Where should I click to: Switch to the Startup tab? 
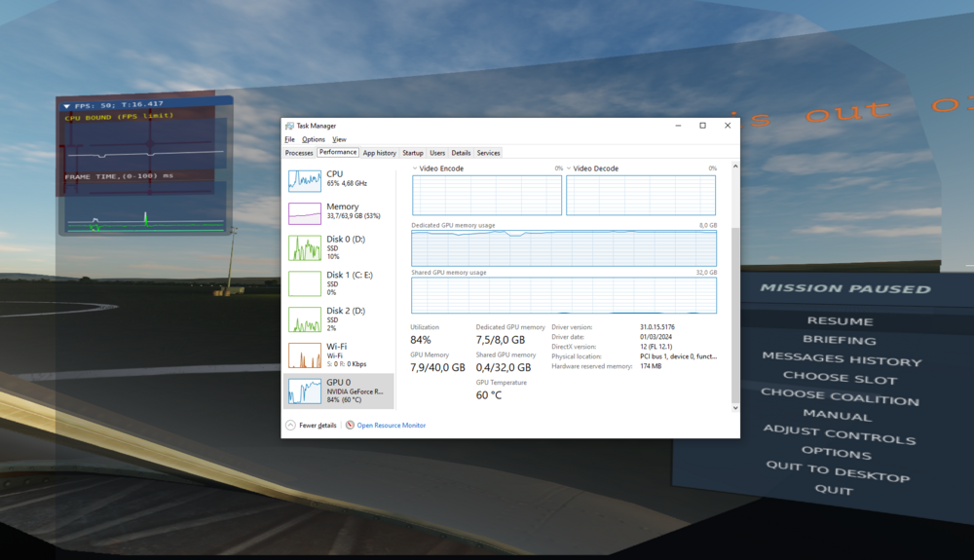point(412,153)
